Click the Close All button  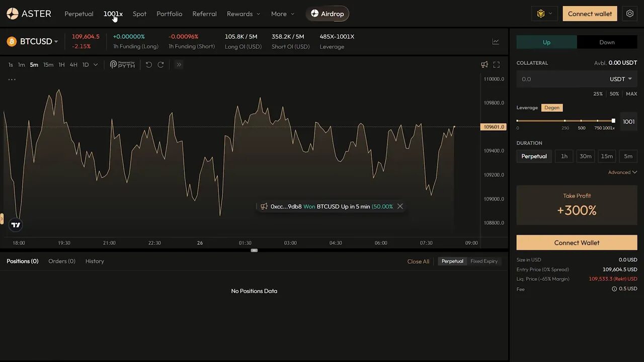click(418, 261)
